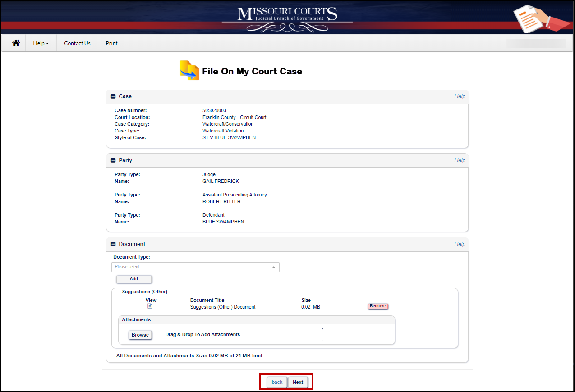Click the Attachments heading
This screenshot has height=392, width=575.
point(136,319)
